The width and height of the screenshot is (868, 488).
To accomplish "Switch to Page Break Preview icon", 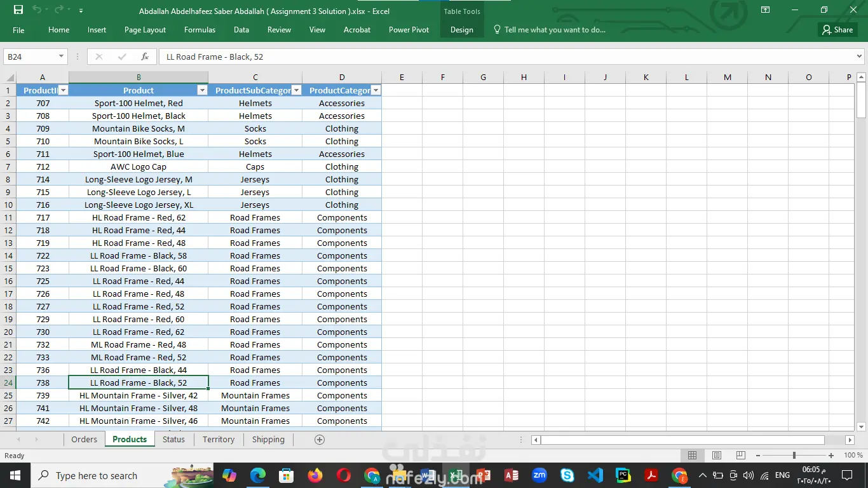I will 740,456.
